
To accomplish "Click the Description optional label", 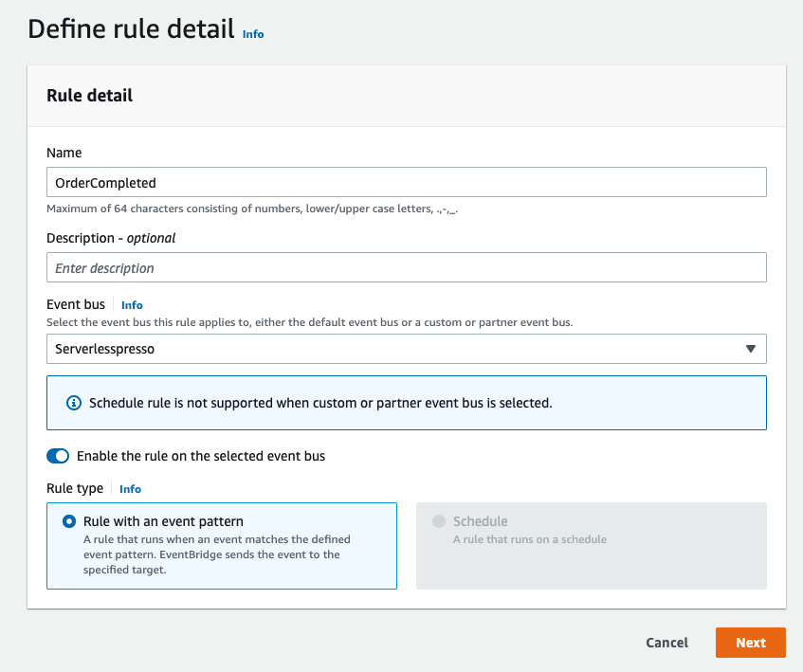I will [111, 238].
